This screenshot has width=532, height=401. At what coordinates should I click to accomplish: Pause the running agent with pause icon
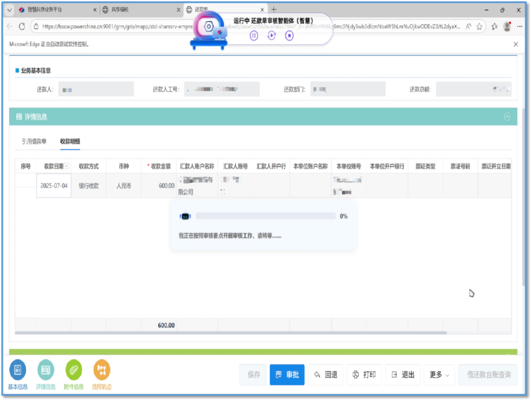coord(254,35)
